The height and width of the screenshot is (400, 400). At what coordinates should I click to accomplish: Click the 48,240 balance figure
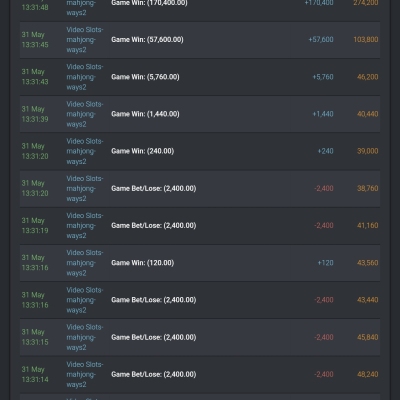368,374
